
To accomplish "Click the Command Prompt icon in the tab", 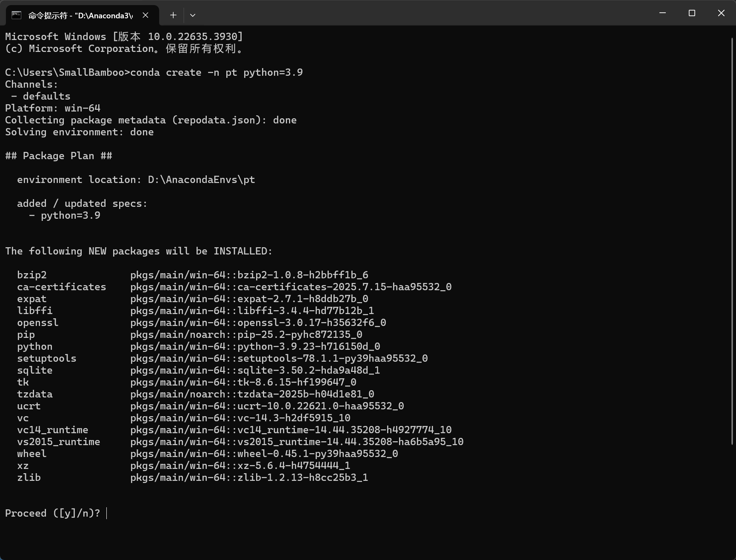I will [x=16, y=15].
